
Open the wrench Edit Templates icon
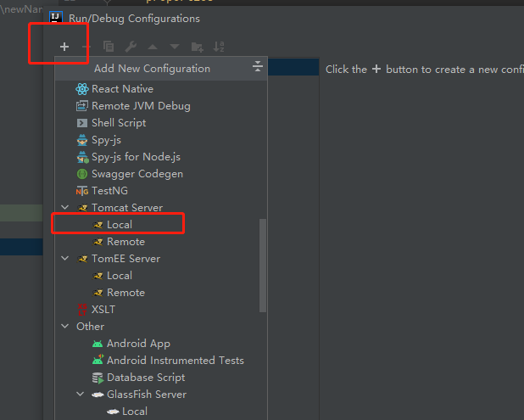[131, 47]
